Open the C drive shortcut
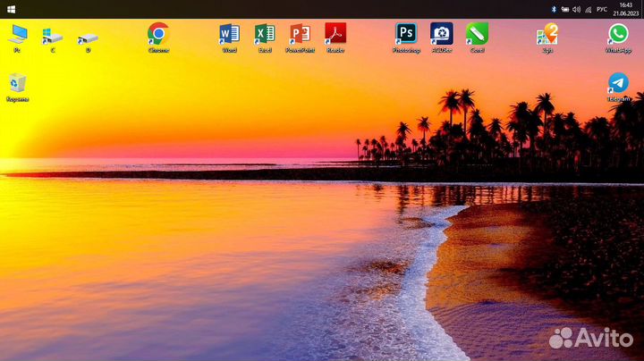Screen dimensions: 644x361 [53, 39]
